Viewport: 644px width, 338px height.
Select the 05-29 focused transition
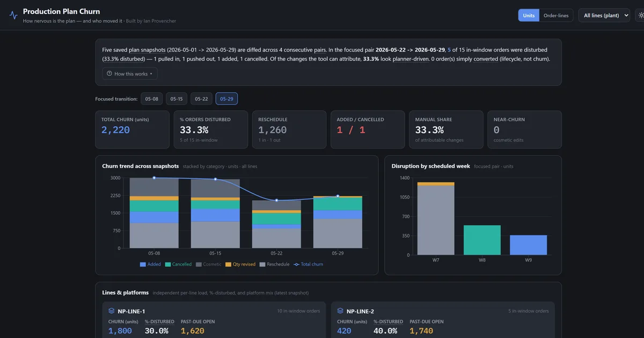click(x=226, y=99)
